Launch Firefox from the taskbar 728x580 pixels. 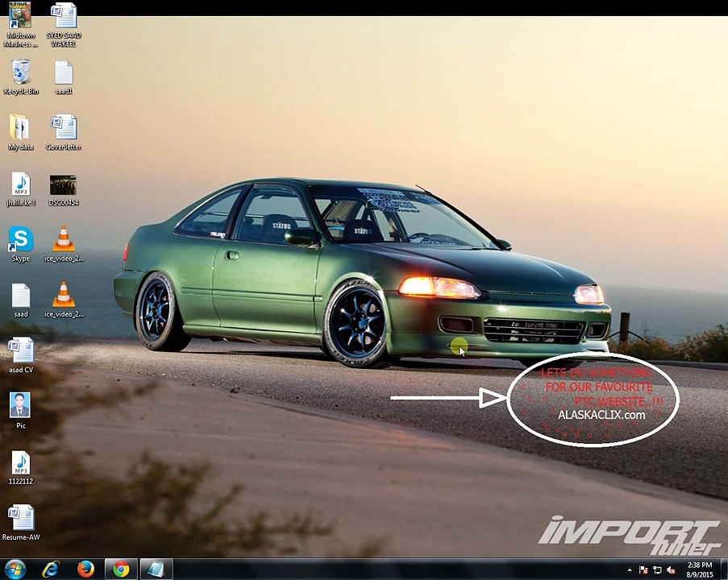86,570
